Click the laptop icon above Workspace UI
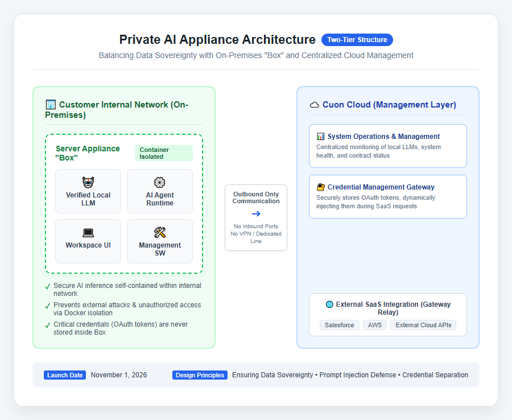Image resolution: width=512 pixels, height=420 pixels. click(88, 233)
